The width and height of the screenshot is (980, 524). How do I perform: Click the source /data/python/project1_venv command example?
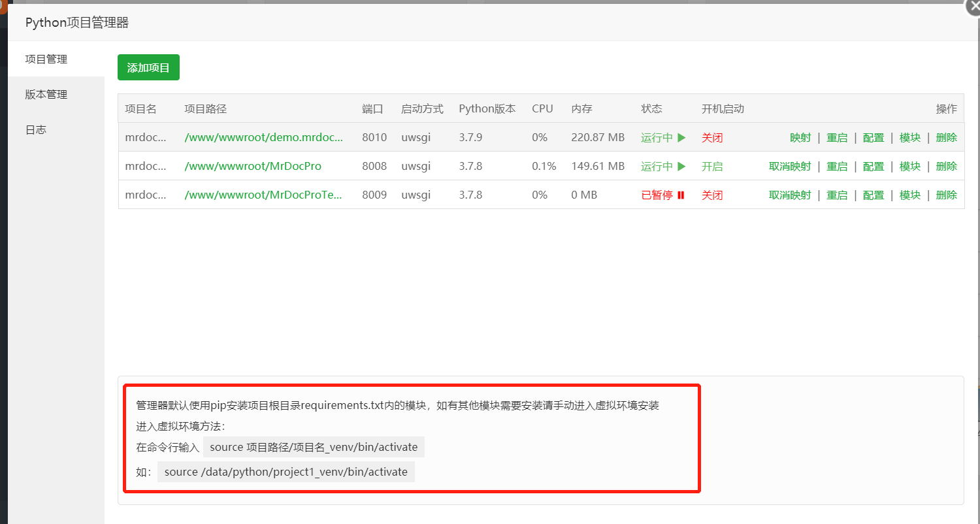[286, 472]
